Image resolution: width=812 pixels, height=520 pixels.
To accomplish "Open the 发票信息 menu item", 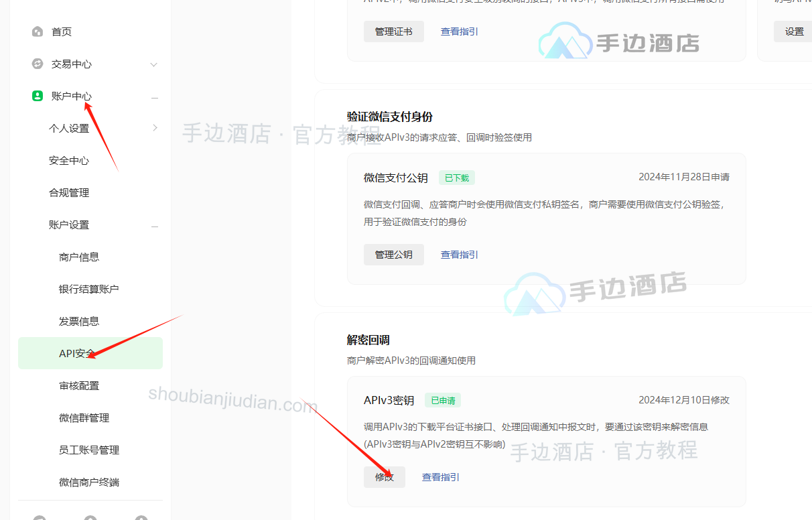I will pyautogui.click(x=79, y=321).
